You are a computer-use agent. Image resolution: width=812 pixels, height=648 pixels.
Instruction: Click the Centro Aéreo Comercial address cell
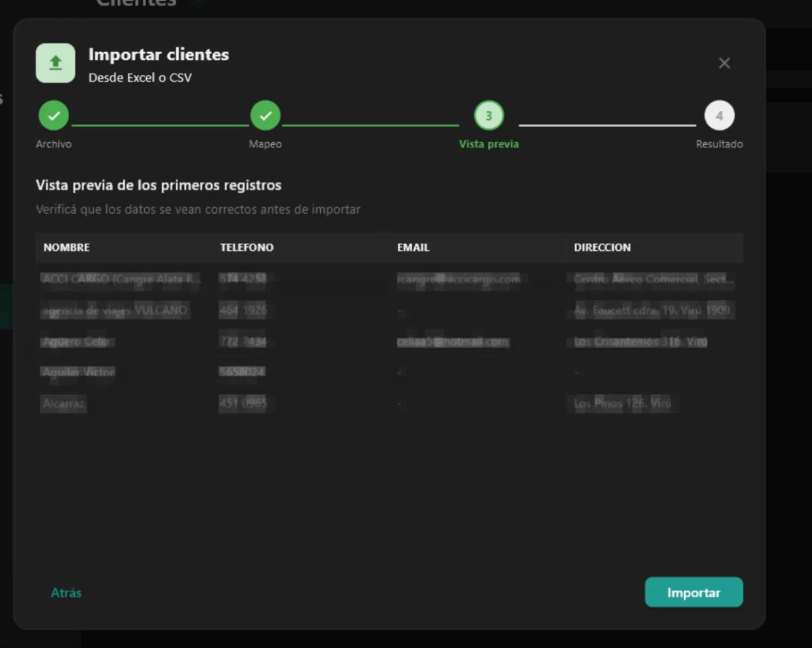click(654, 279)
